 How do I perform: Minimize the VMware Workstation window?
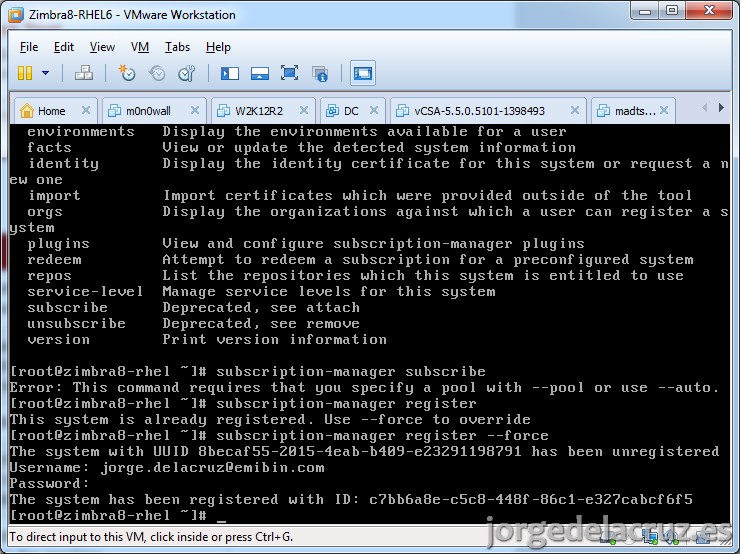coord(645,10)
